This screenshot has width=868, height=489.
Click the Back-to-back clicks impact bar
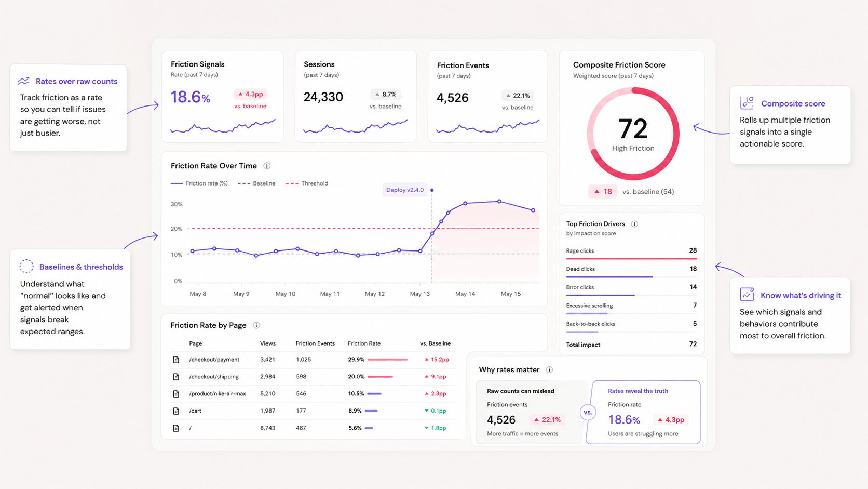tap(582, 332)
